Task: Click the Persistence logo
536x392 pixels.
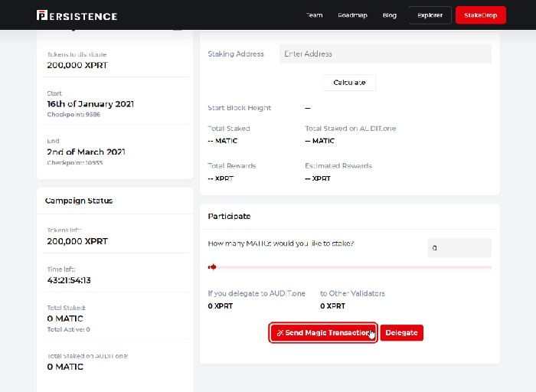Action: 77,15
